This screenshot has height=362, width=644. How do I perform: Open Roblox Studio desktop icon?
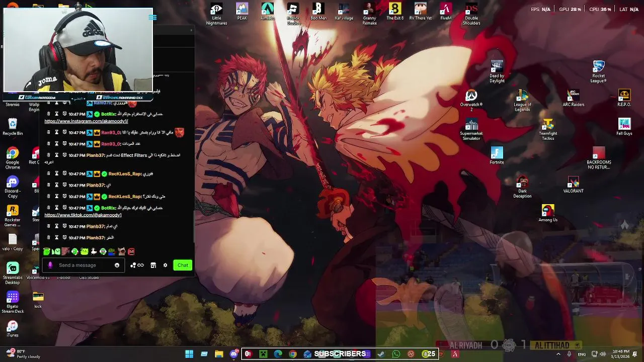[x=293, y=14]
